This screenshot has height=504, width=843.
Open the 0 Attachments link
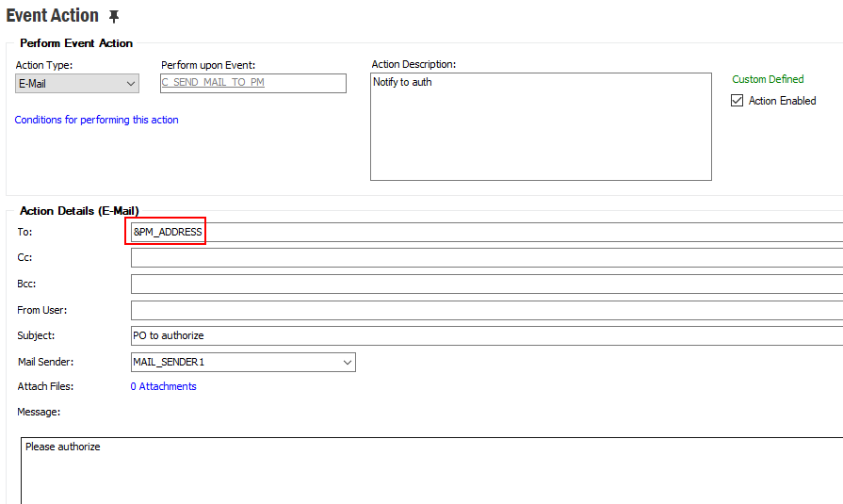pos(164,386)
